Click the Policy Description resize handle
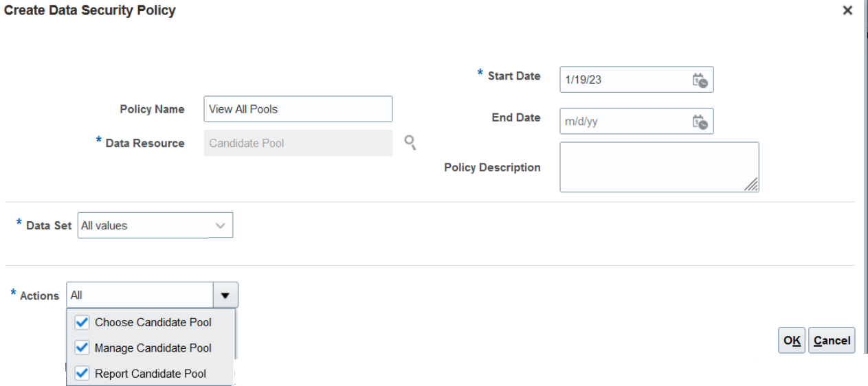868x386 pixels. point(752,185)
